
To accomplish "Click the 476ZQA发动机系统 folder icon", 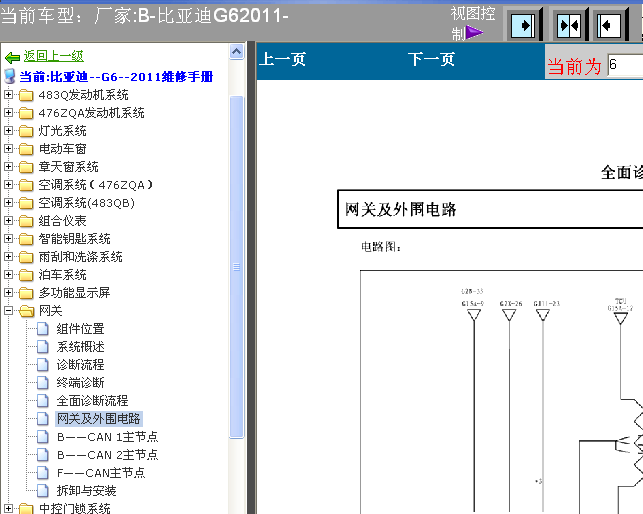I will pos(26,113).
